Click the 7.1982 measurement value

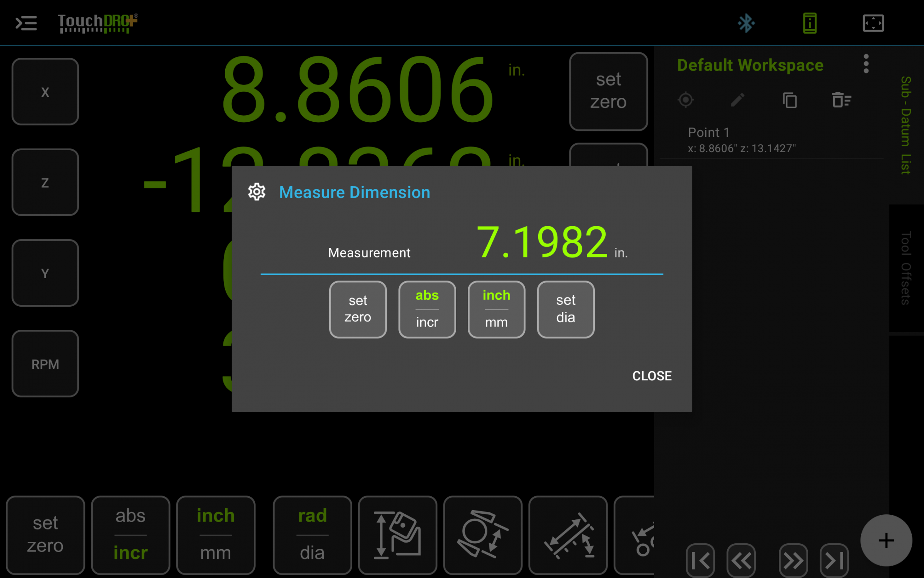(x=542, y=242)
